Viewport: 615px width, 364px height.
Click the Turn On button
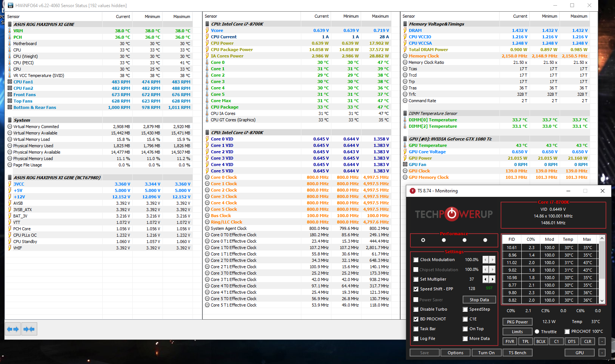point(486,353)
